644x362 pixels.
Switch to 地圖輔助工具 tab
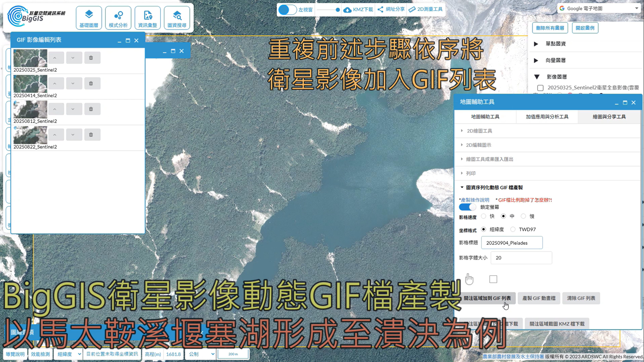(x=485, y=117)
